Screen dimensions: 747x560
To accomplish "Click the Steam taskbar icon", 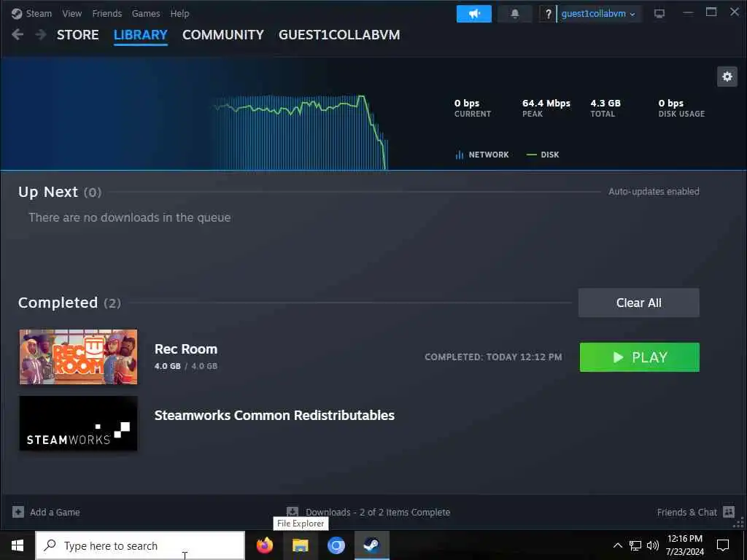I will (x=371, y=545).
